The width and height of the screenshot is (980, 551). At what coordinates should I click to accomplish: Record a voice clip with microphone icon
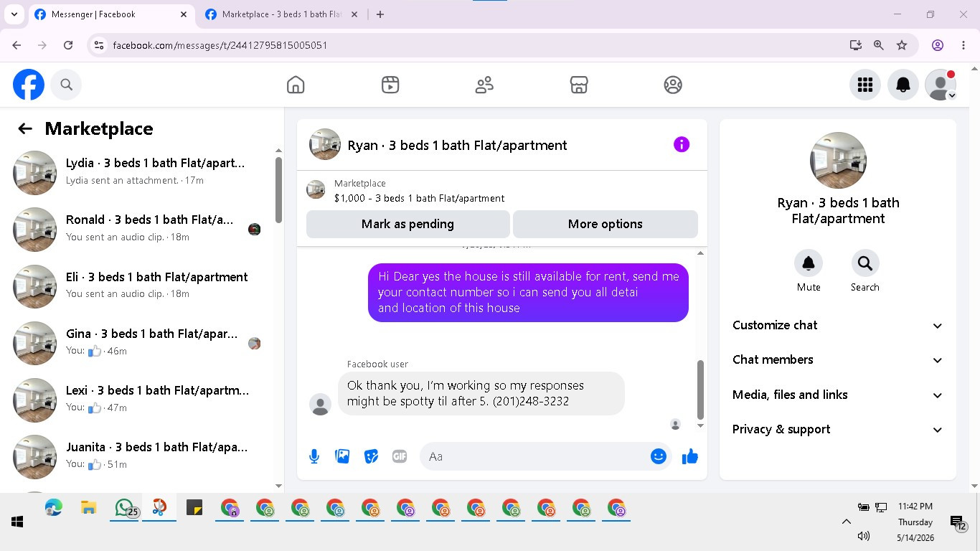pyautogui.click(x=314, y=456)
